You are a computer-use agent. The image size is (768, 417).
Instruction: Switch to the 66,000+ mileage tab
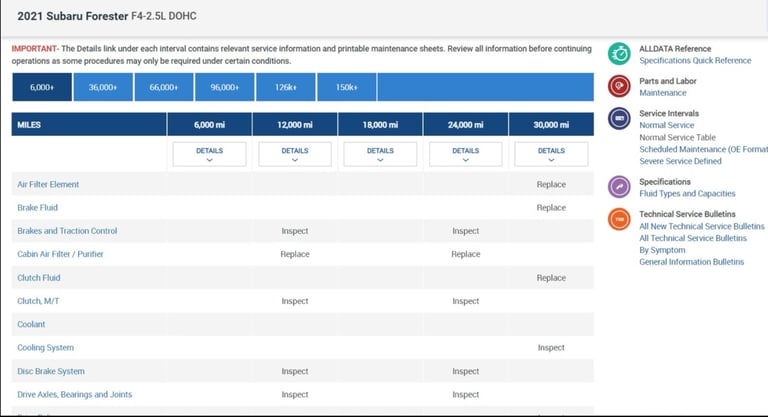(x=164, y=87)
